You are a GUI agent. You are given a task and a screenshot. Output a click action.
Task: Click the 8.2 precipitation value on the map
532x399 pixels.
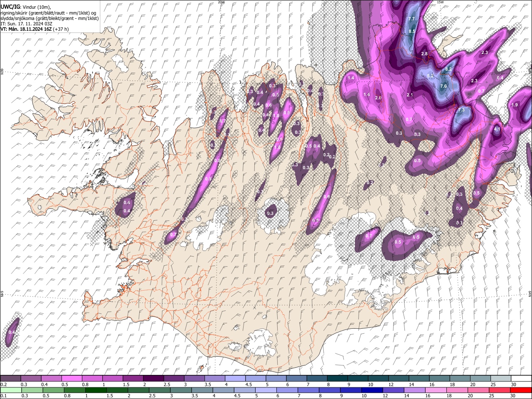(448, 69)
